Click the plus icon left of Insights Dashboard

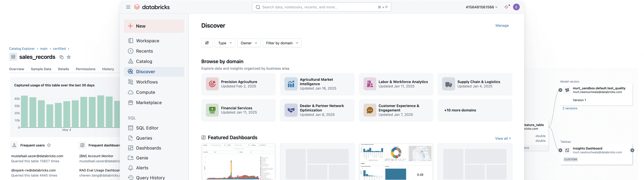pyautogui.click(x=560, y=150)
